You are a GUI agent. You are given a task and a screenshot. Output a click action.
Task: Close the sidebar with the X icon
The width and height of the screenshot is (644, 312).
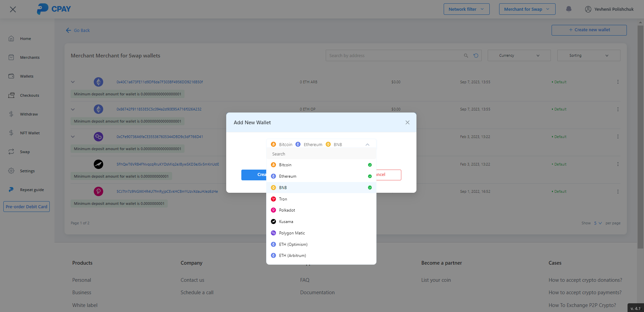click(13, 9)
